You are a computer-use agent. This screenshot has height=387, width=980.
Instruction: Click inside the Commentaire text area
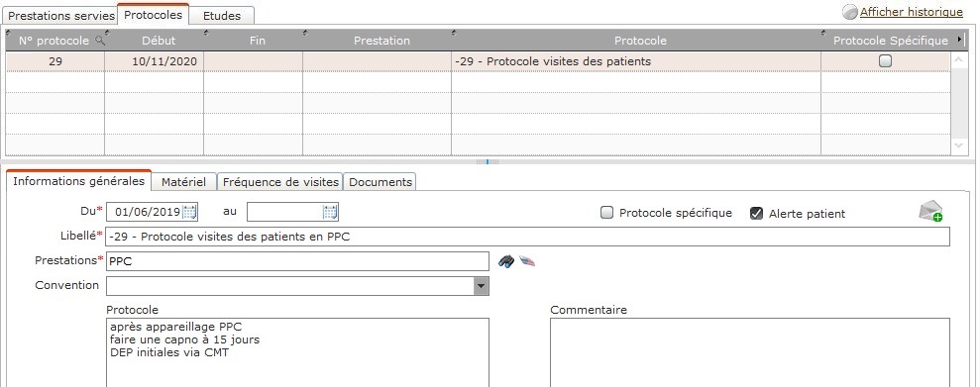click(750, 352)
